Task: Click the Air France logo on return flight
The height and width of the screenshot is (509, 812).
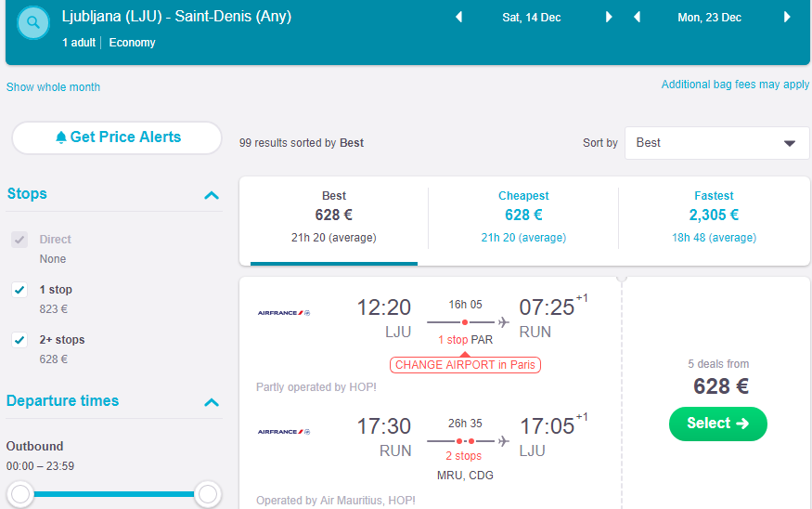Action: 284,432
